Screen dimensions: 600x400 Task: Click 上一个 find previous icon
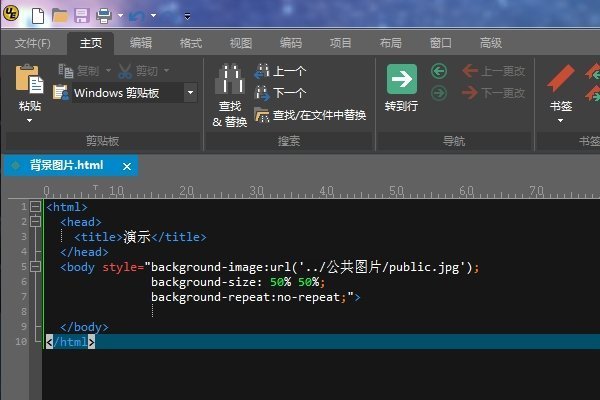coord(262,71)
